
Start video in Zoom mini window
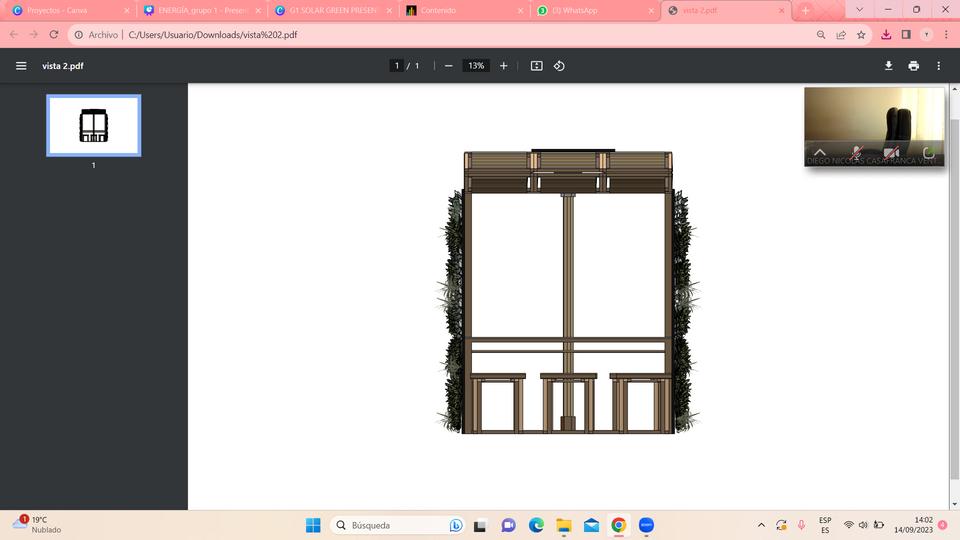(x=891, y=152)
